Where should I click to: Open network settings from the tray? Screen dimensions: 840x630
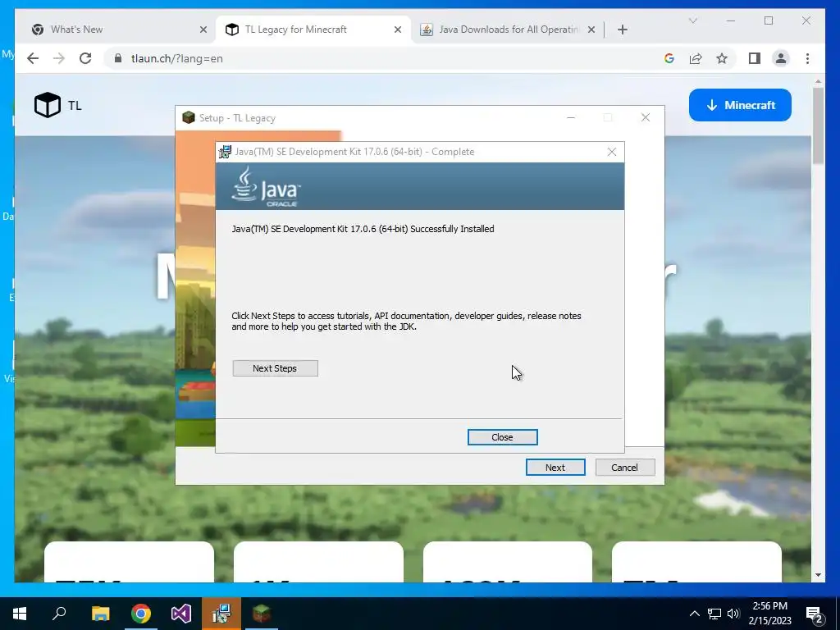point(714,614)
